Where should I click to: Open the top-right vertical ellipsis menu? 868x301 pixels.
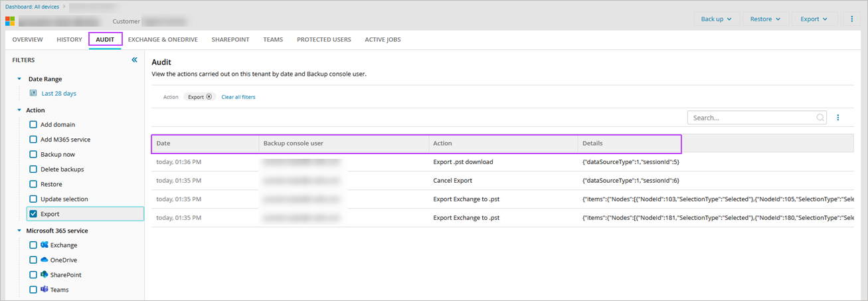pyautogui.click(x=852, y=19)
